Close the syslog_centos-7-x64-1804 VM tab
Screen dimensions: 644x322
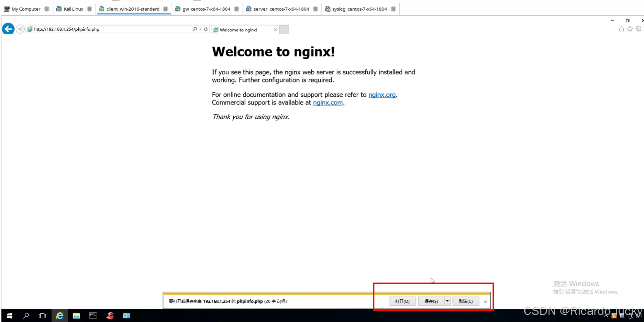point(393,9)
